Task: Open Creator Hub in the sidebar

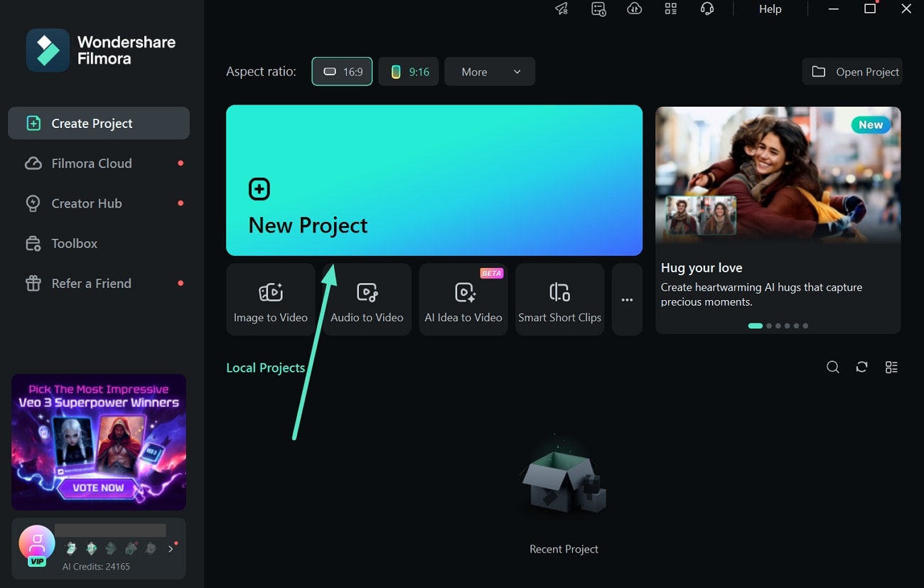Action: 99,203
